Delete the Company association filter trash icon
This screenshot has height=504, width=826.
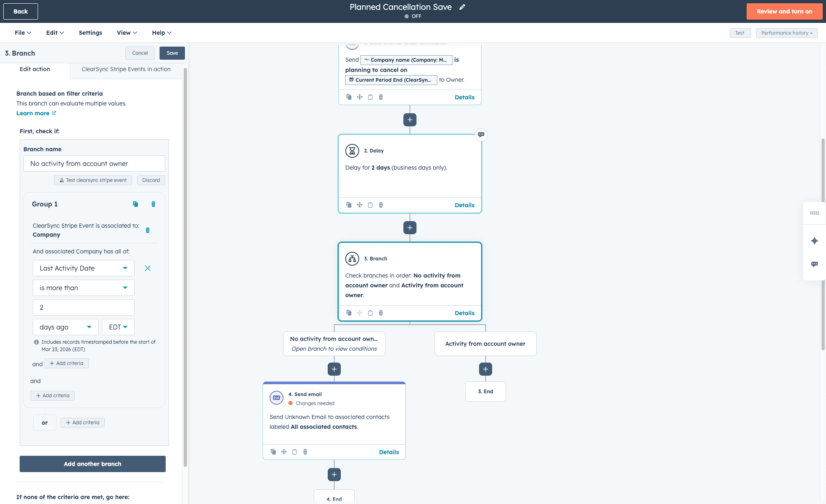[148, 230]
